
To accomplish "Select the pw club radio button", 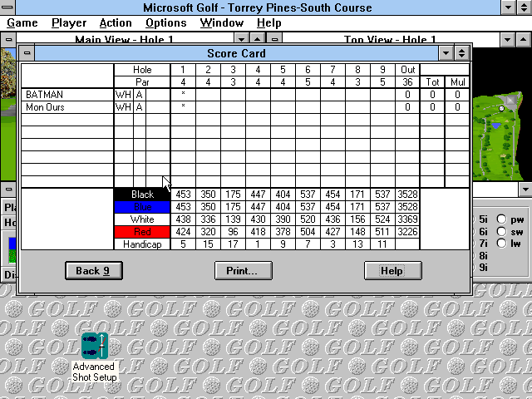I will [x=501, y=219].
